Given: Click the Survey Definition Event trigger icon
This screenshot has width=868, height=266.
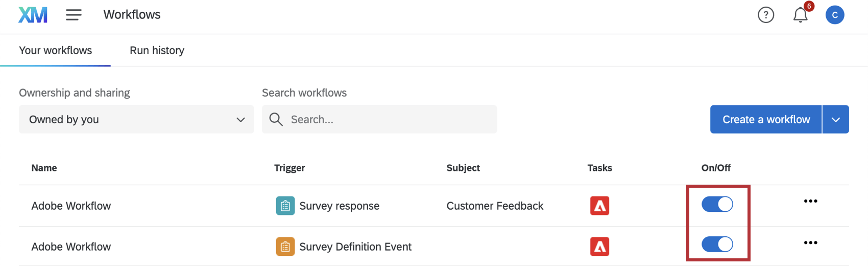Looking at the screenshot, I should (x=285, y=247).
